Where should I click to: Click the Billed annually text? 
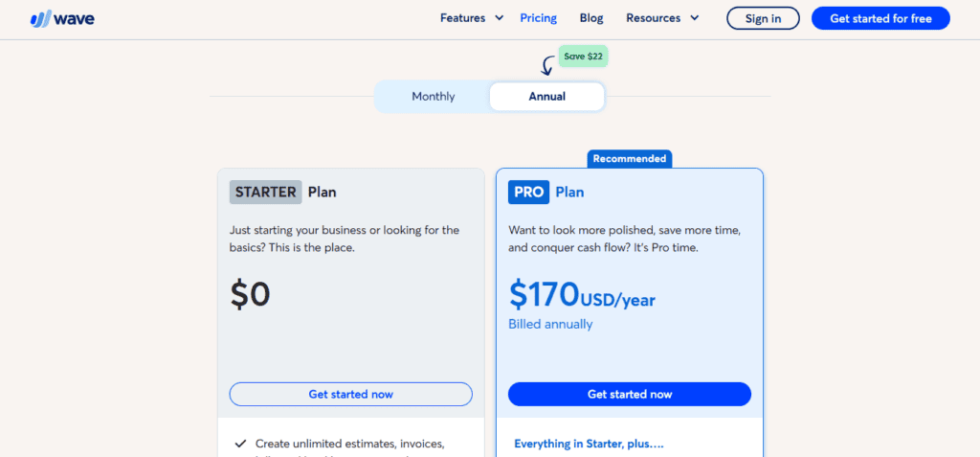click(x=550, y=324)
